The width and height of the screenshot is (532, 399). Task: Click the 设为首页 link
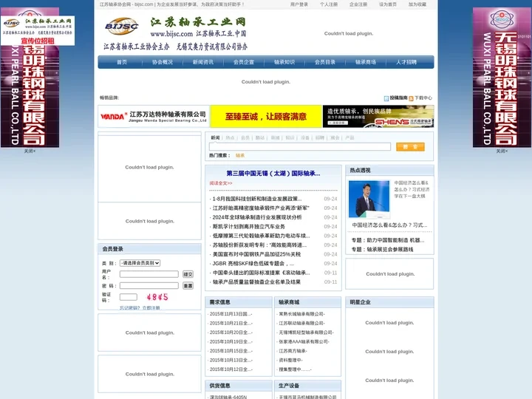[x=388, y=4]
